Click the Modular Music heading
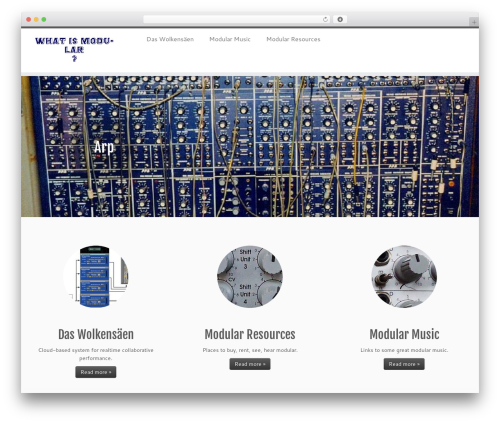Viewport: 500px width, 423px height. [404, 334]
